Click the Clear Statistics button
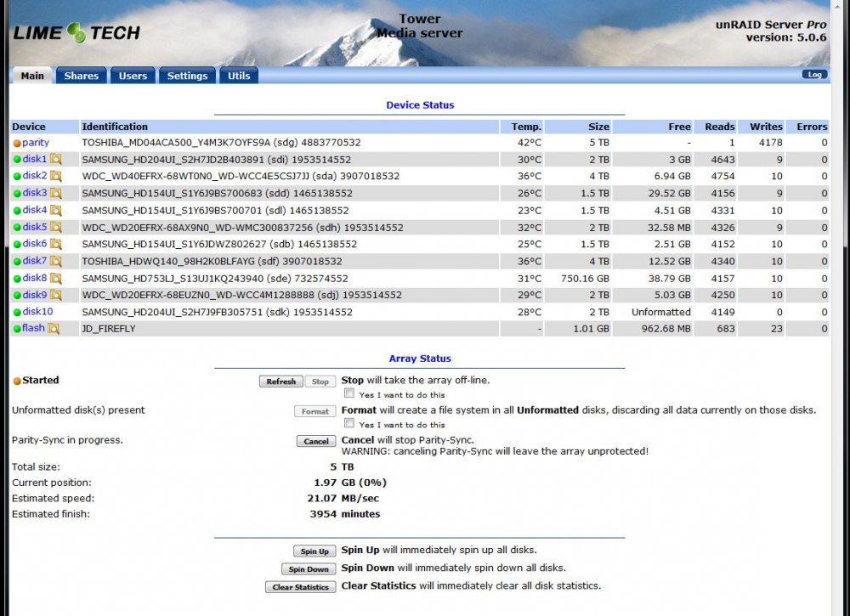 pos(300,587)
